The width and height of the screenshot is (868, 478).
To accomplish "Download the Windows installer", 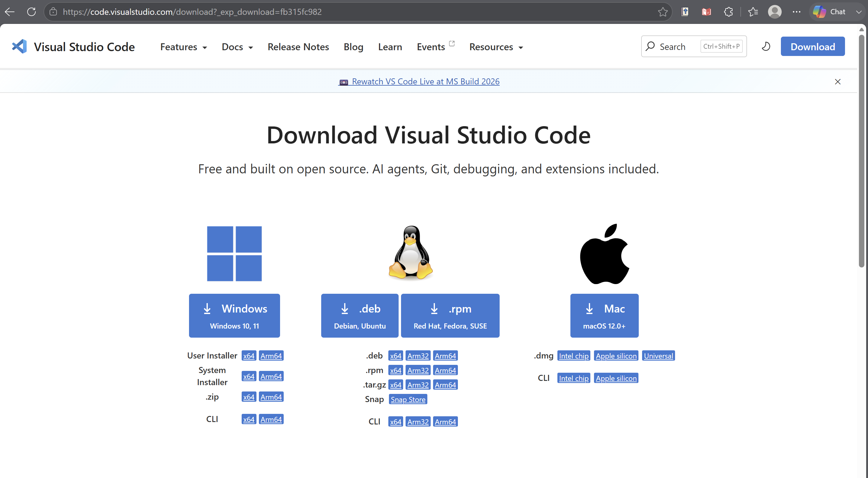I will (234, 316).
